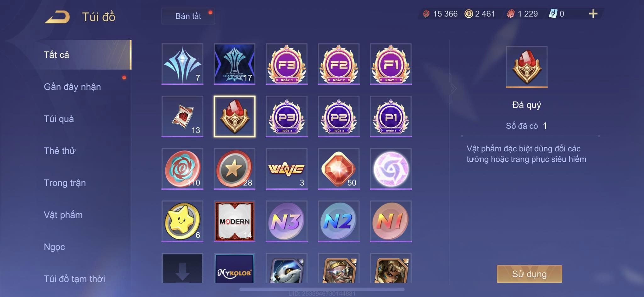644x297 pixels.
Task: Click the plus icon to add currency
Action: (x=593, y=14)
